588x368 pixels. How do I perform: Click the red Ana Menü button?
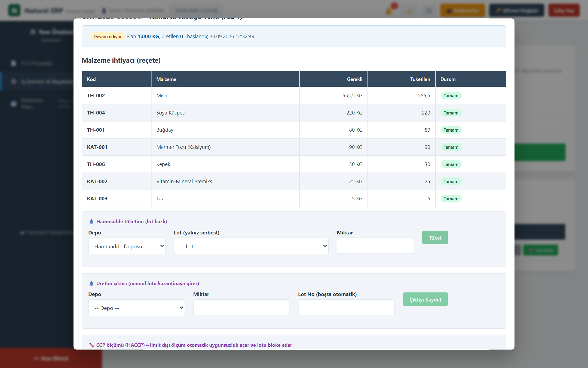[51, 358]
